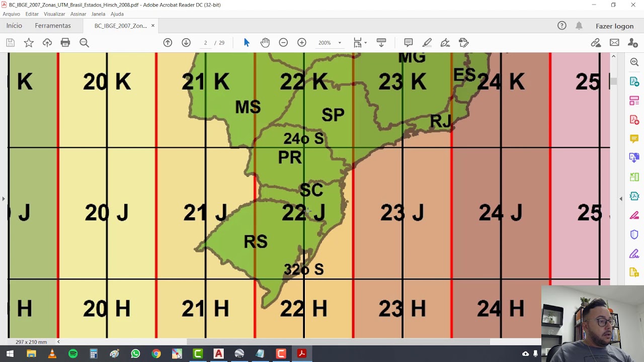This screenshot has height=362, width=644.
Task: Click Fazer logon to sign in
Action: [614, 26]
